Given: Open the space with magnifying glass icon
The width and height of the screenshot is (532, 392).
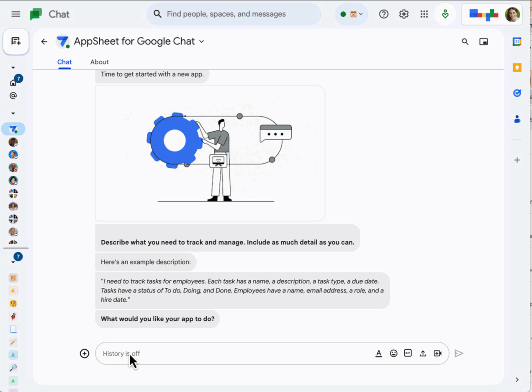Looking at the screenshot, I should click(x=13, y=368).
